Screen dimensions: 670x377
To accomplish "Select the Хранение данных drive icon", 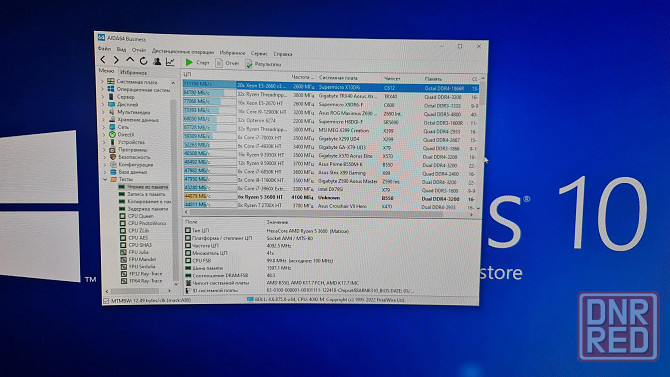I will pyautogui.click(x=112, y=119).
